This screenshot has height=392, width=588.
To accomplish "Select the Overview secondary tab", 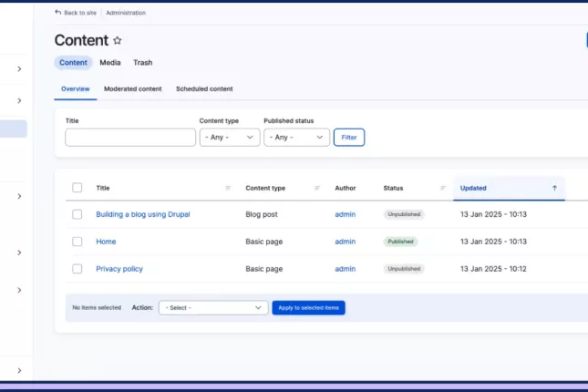I will pos(76,89).
